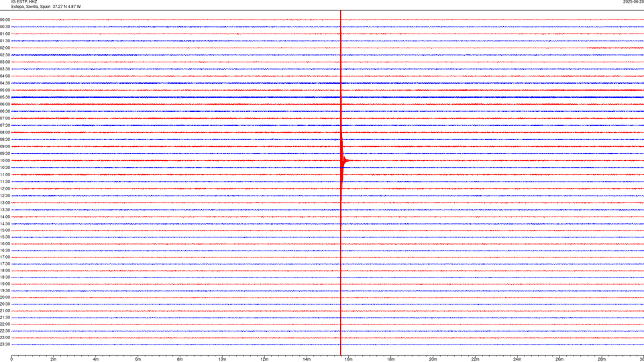Select the 12:30 trace time label
Viewport: 644px width, 362px height.
tap(5, 196)
